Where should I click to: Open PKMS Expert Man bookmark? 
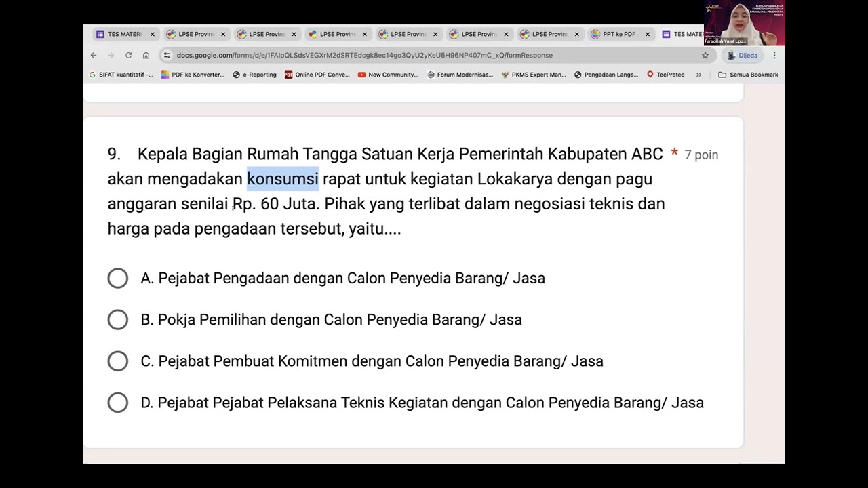click(x=534, y=75)
